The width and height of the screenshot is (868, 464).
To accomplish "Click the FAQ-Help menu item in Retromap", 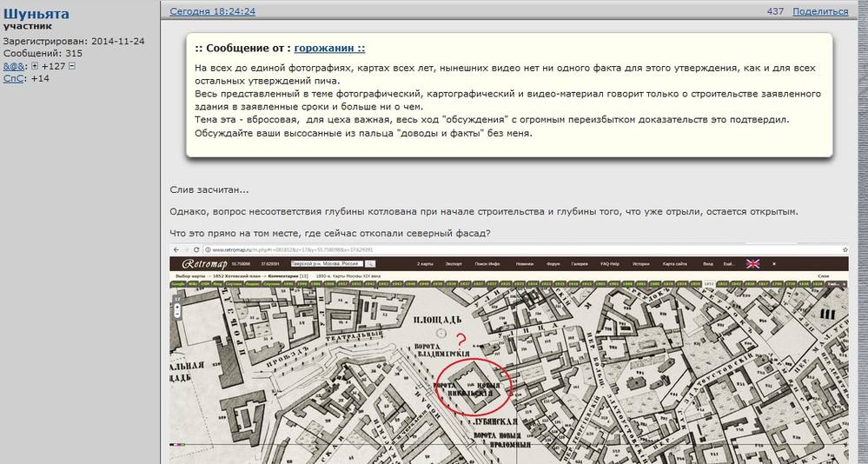I will click(610, 264).
